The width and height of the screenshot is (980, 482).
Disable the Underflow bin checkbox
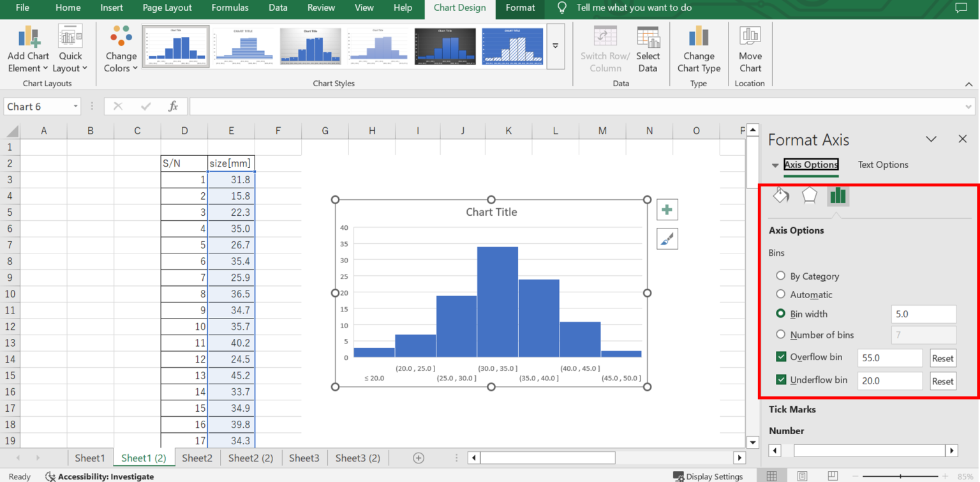(x=780, y=379)
